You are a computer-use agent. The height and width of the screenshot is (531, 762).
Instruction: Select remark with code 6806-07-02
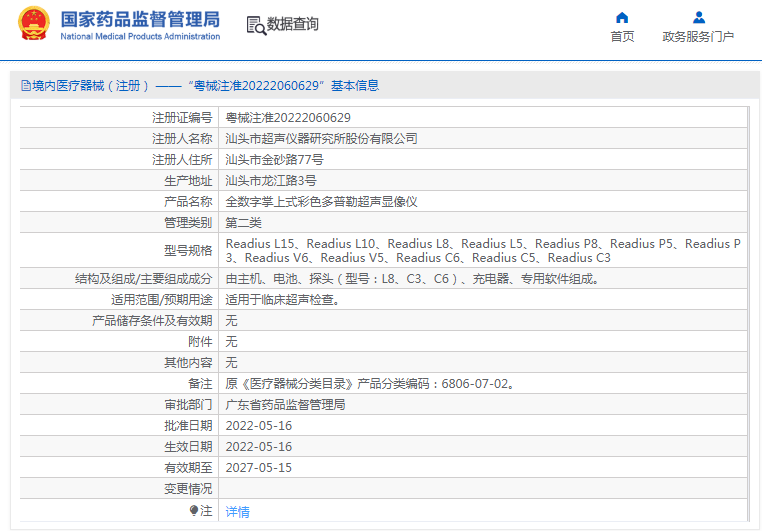(370, 384)
